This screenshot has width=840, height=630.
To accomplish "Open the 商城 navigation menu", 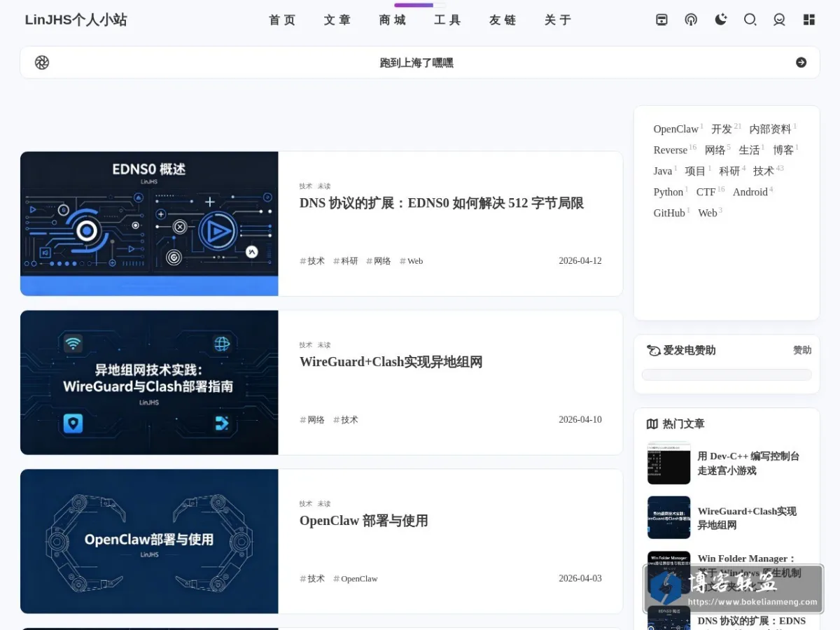I will coord(393,20).
